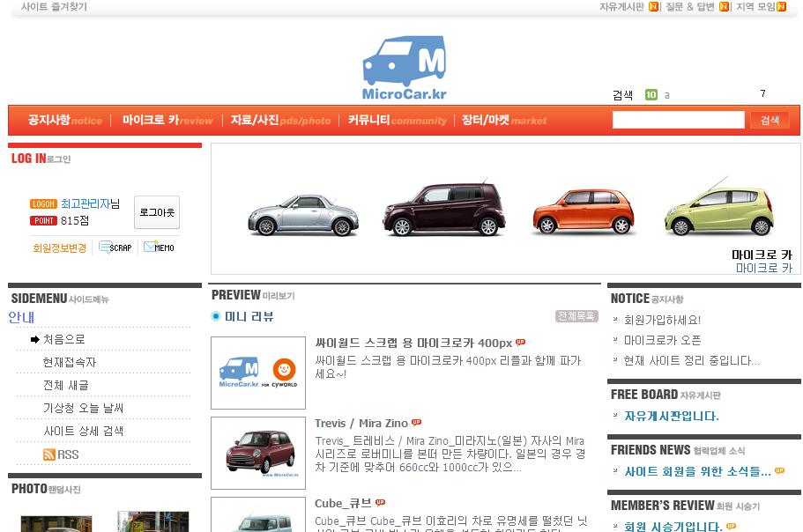Click the 회원정보변경 link

point(60,248)
